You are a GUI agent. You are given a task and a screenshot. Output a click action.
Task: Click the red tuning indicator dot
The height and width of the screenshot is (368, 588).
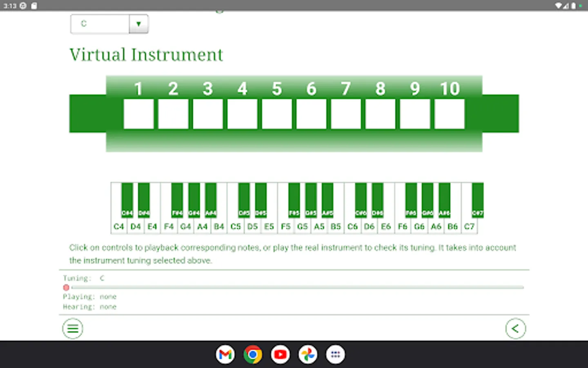tap(66, 287)
